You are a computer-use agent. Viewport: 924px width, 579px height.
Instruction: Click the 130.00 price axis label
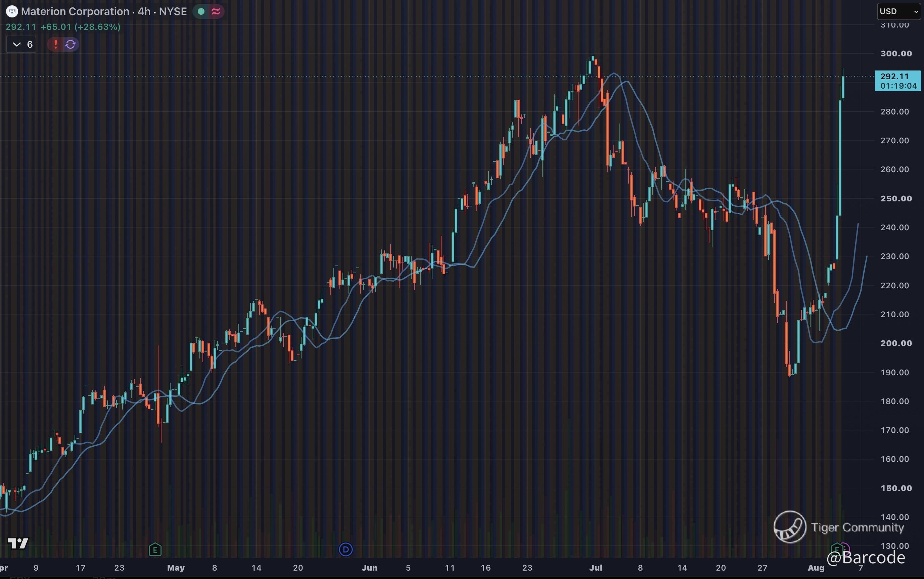895,546
